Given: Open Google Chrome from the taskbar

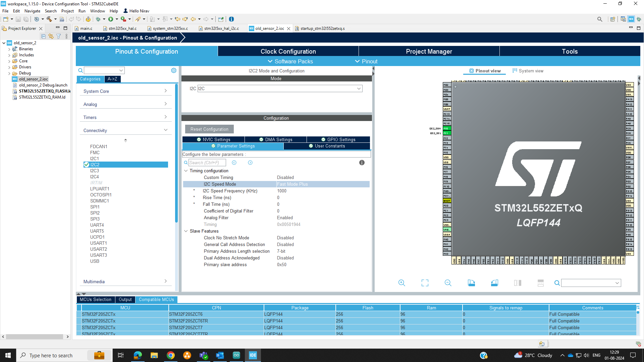Looking at the screenshot, I should 171,355.
